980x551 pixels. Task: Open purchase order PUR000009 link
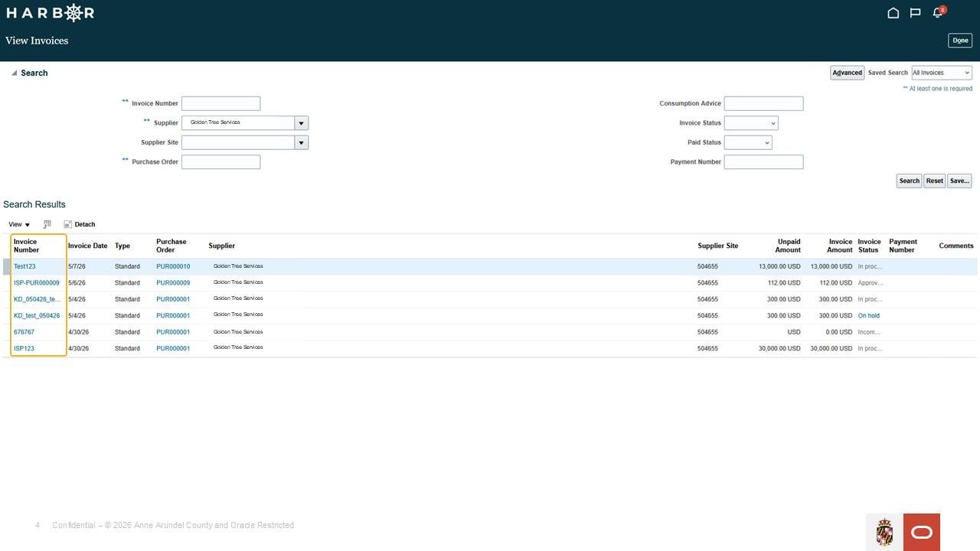(x=173, y=283)
